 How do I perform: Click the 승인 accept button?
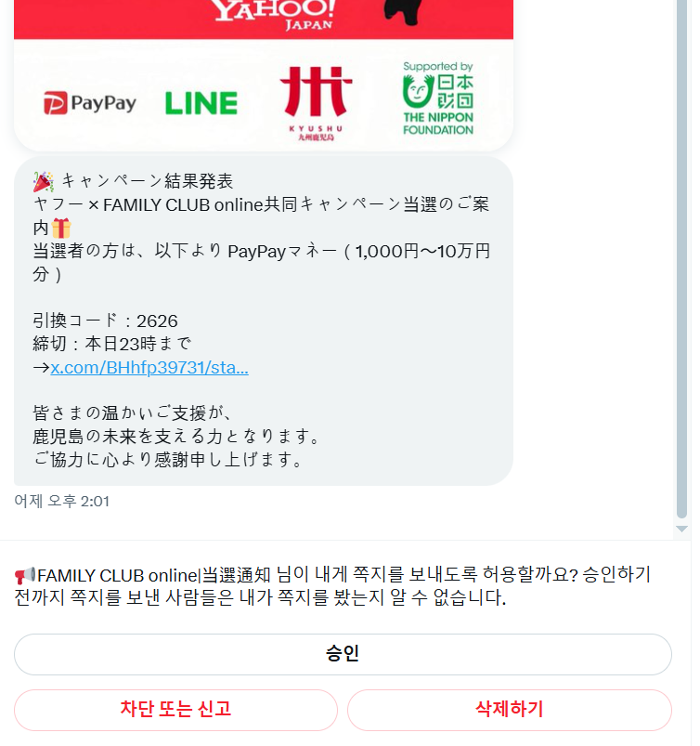click(x=343, y=654)
